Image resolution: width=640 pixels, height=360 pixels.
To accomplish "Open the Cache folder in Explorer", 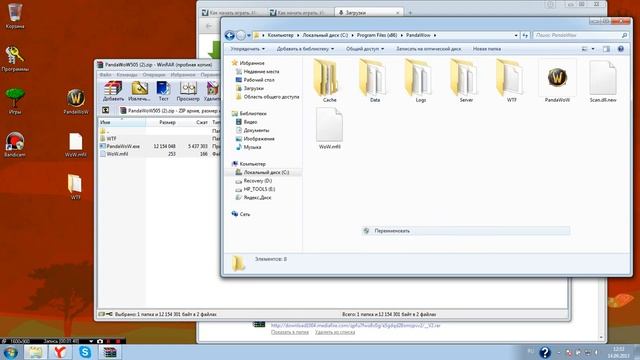I will click(x=327, y=81).
